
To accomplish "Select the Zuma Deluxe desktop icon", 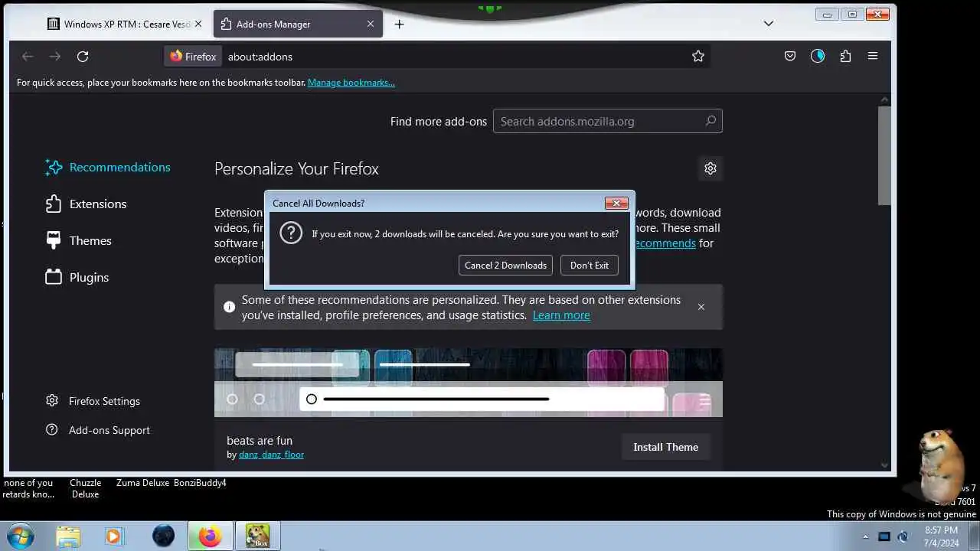I will pyautogui.click(x=142, y=483).
